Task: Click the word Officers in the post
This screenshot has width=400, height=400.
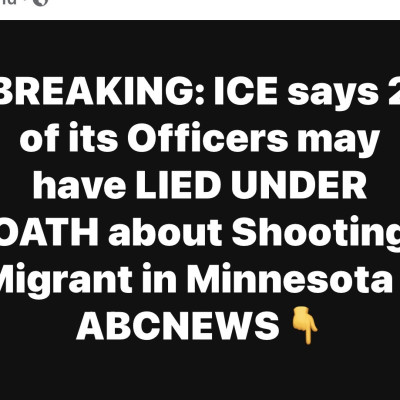Action: coord(212,138)
